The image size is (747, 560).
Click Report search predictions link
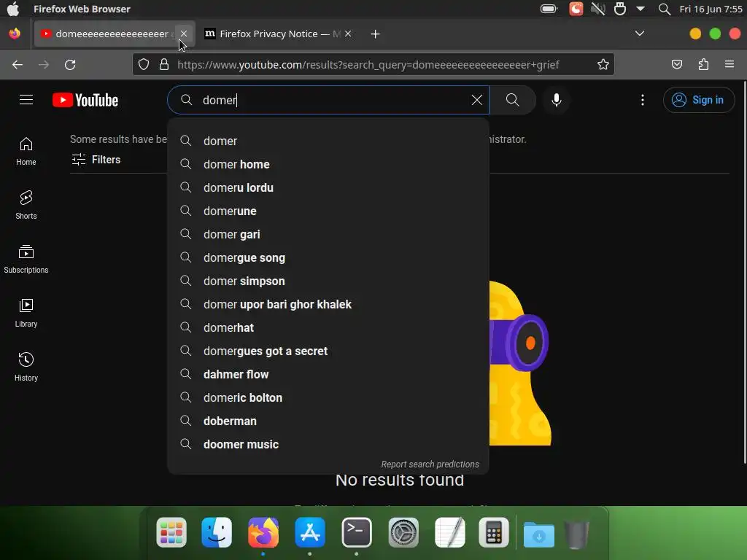tap(430, 464)
